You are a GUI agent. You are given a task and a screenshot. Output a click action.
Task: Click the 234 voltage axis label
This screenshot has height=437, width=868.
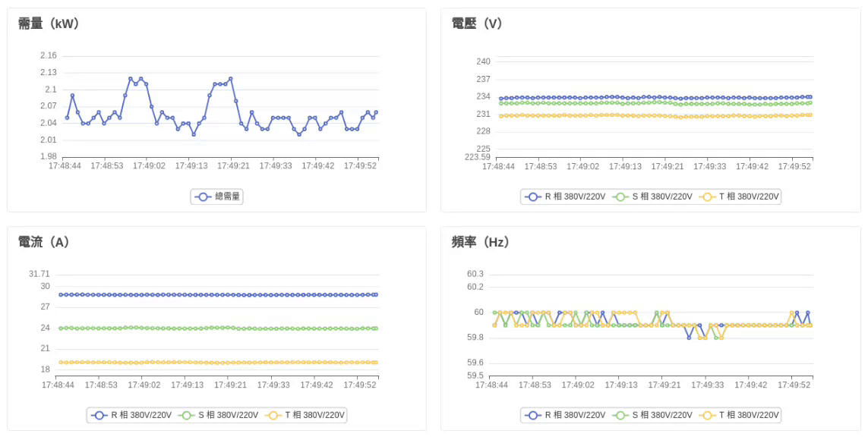click(x=483, y=96)
